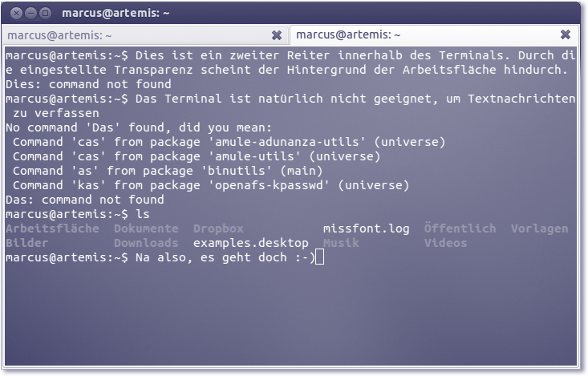Click the Dropbox folder name
The image size is (588, 376).
(x=218, y=228)
